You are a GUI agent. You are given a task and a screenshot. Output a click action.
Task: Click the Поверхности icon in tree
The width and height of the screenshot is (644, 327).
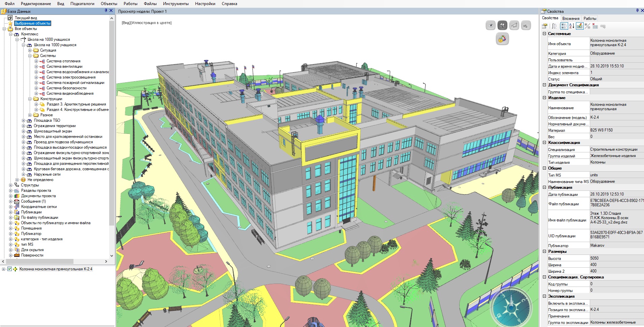click(17, 255)
